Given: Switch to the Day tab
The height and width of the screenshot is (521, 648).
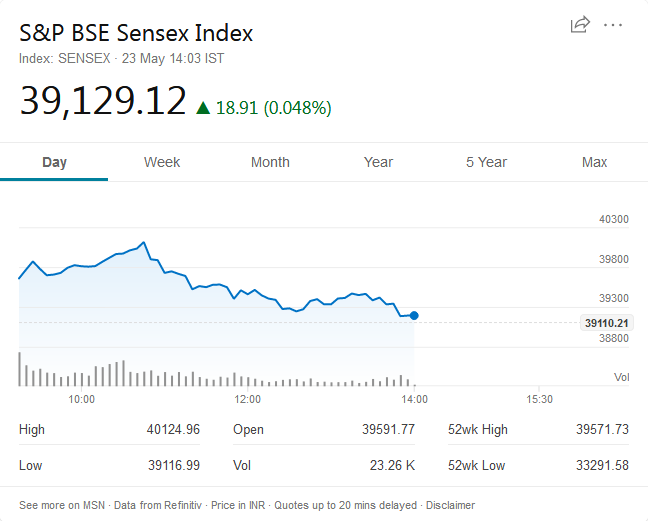Looking at the screenshot, I should [54, 162].
